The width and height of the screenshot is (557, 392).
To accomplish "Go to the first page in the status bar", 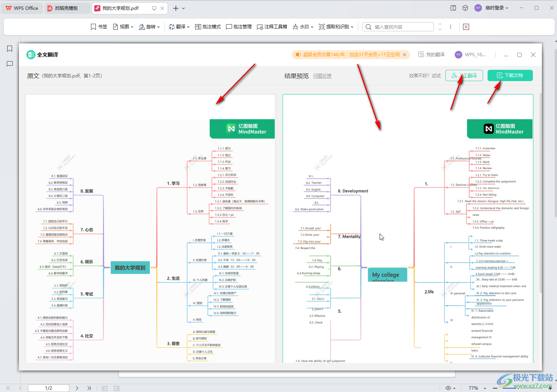I will pos(8,388).
